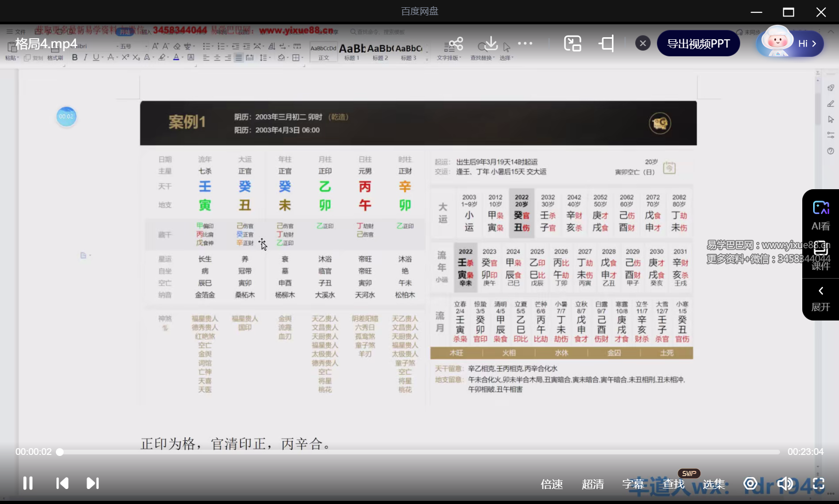Switch to the 开始 ribbon tab

coord(126,31)
